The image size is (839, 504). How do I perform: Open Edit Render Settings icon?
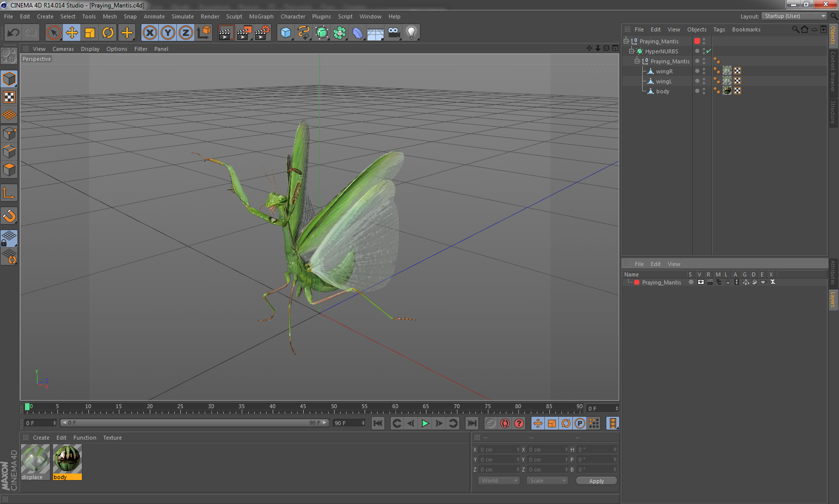tap(262, 33)
